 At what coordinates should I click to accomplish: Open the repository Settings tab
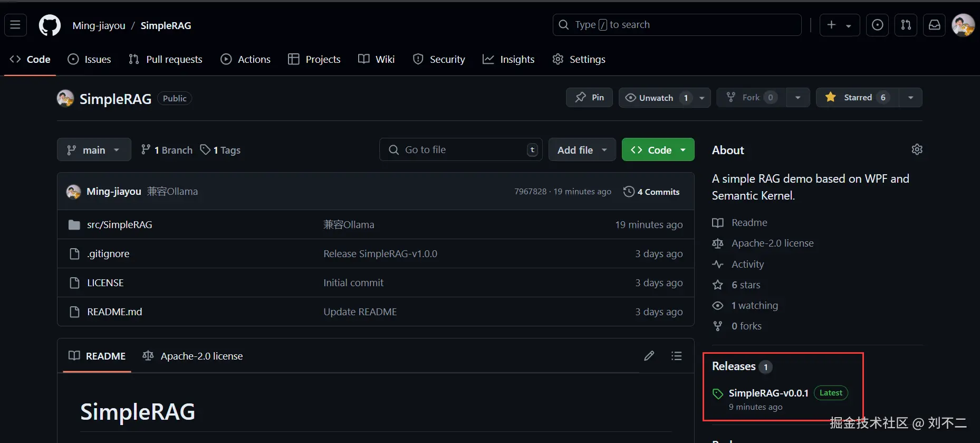click(x=579, y=59)
